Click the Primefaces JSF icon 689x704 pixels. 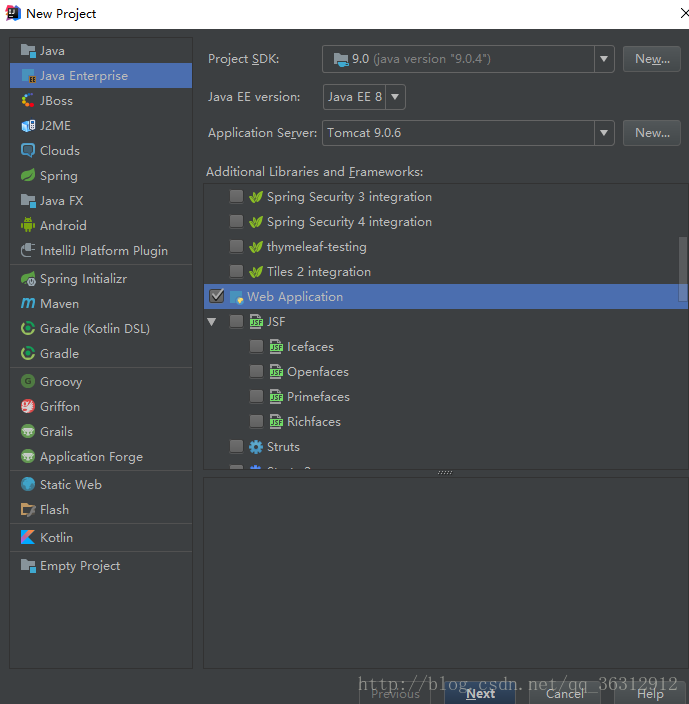[276, 396]
